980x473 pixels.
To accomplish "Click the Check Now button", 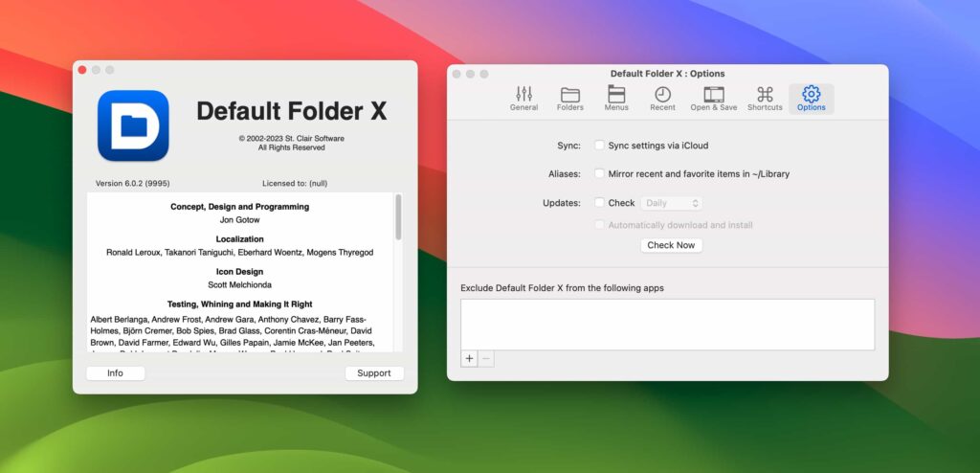I will (x=671, y=245).
